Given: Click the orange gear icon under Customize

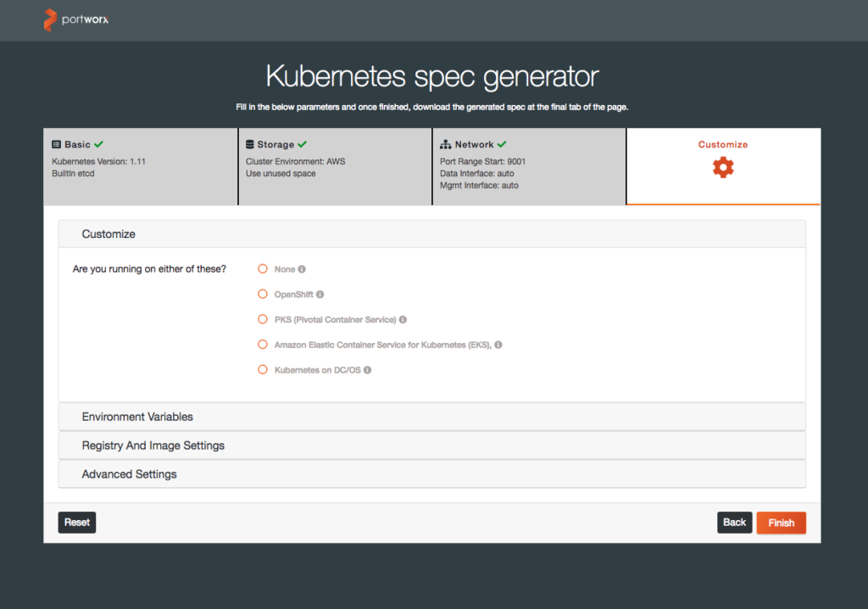Looking at the screenshot, I should tap(723, 168).
